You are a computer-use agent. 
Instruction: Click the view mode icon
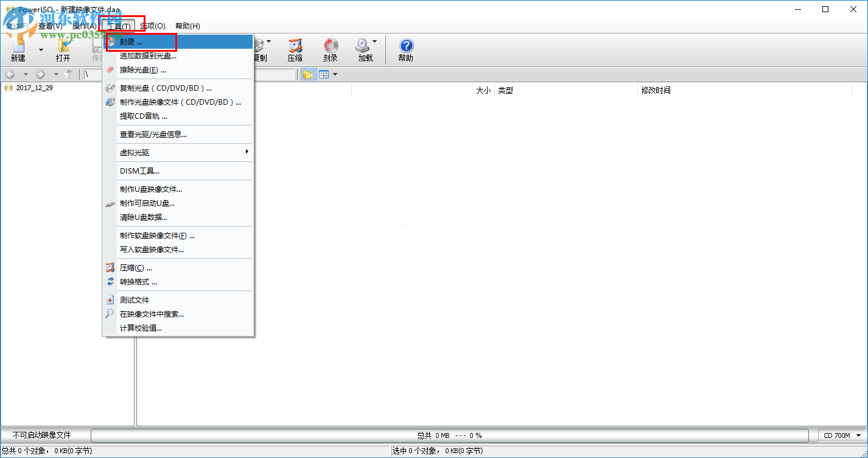[324, 74]
